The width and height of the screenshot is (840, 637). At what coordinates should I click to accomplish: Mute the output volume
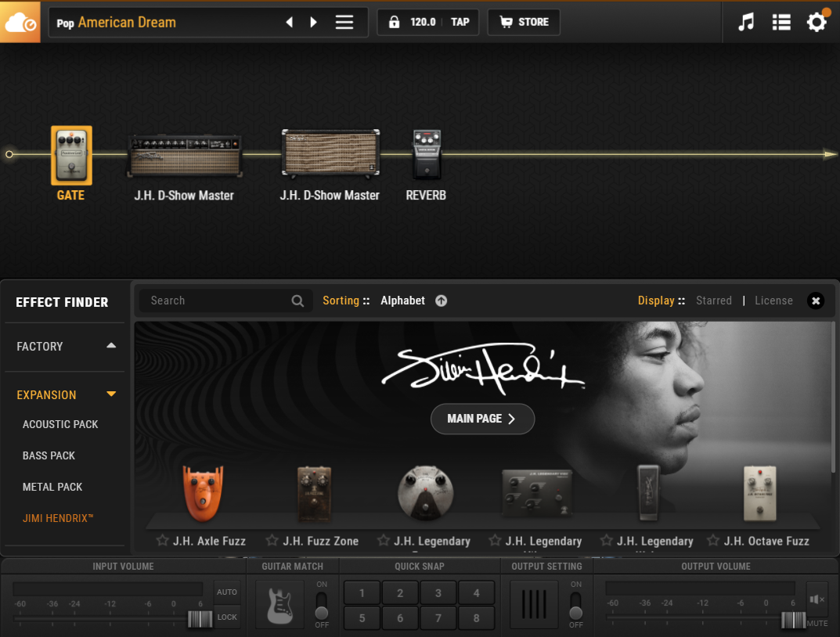coord(817,599)
